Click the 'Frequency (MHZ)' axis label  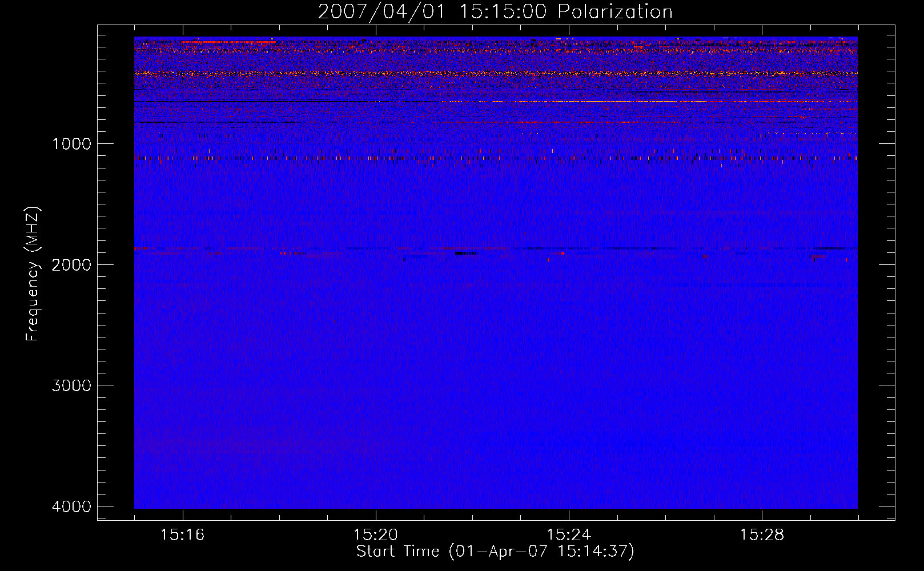(x=33, y=274)
